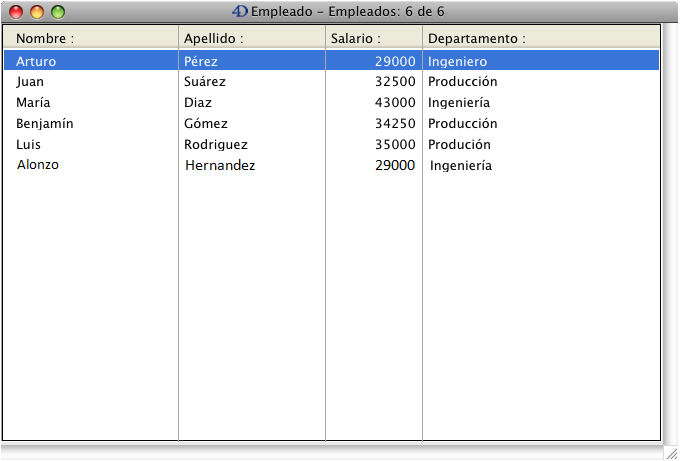Click the 4D icon in title bar
Screen dimensions: 680x461
pos(239,12)
